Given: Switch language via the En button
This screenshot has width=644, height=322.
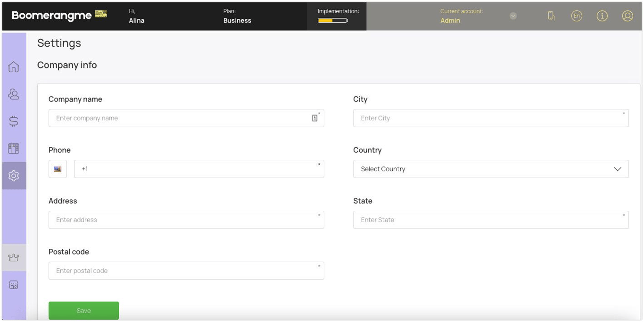Looking at the screenshot, I should 577,16.
